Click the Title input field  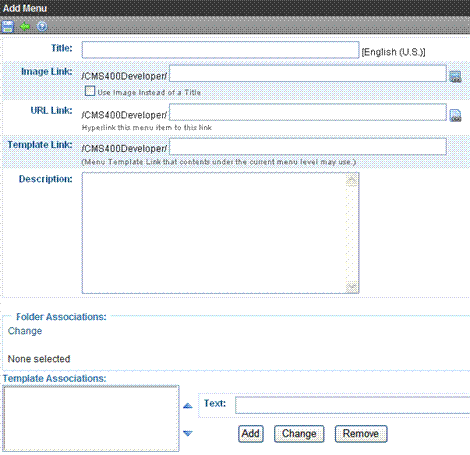220,50
